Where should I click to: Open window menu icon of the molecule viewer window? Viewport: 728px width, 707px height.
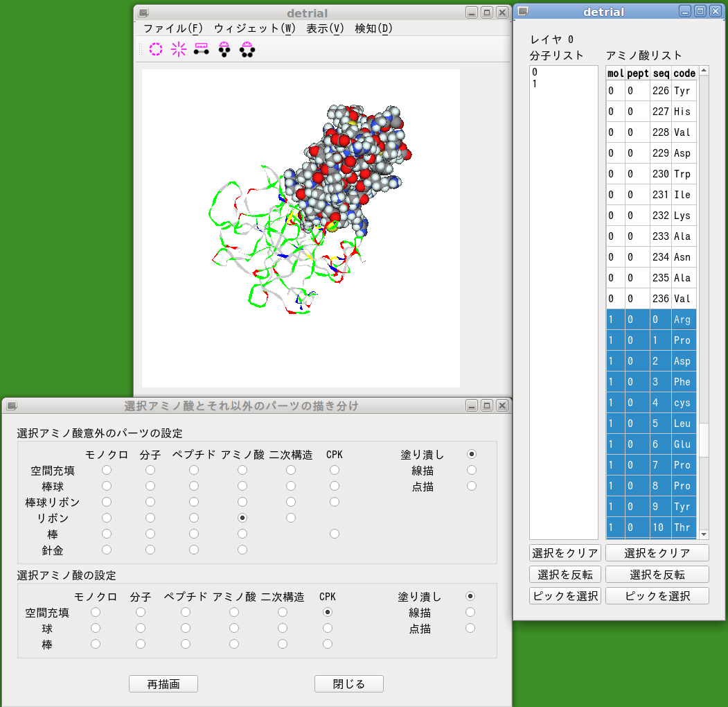click(143, 12)
